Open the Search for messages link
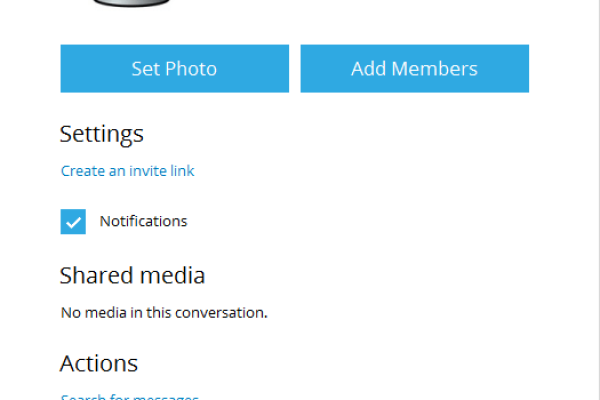This screenshot has width=600, height=400. click(x=129, y=397)
